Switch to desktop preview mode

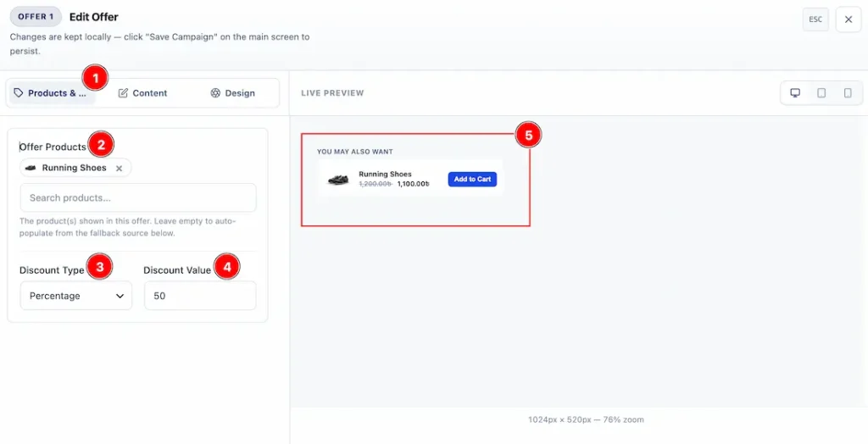[795, 93]
